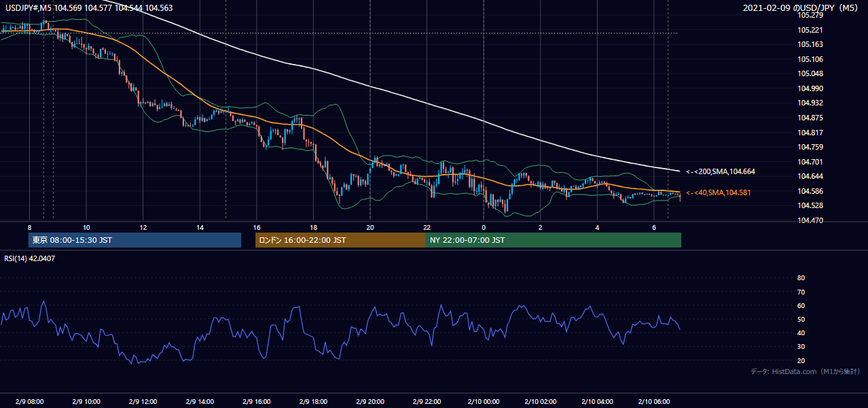Viewport: 868px width, 408px height.
Task: Click RSI axis level 60
Action: tap(801, 305)
